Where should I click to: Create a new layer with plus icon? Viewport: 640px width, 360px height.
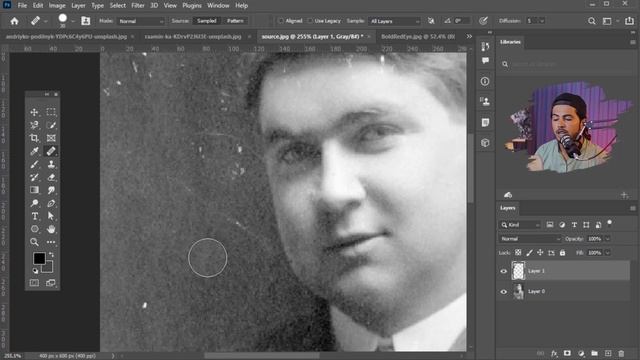point(608,353)
